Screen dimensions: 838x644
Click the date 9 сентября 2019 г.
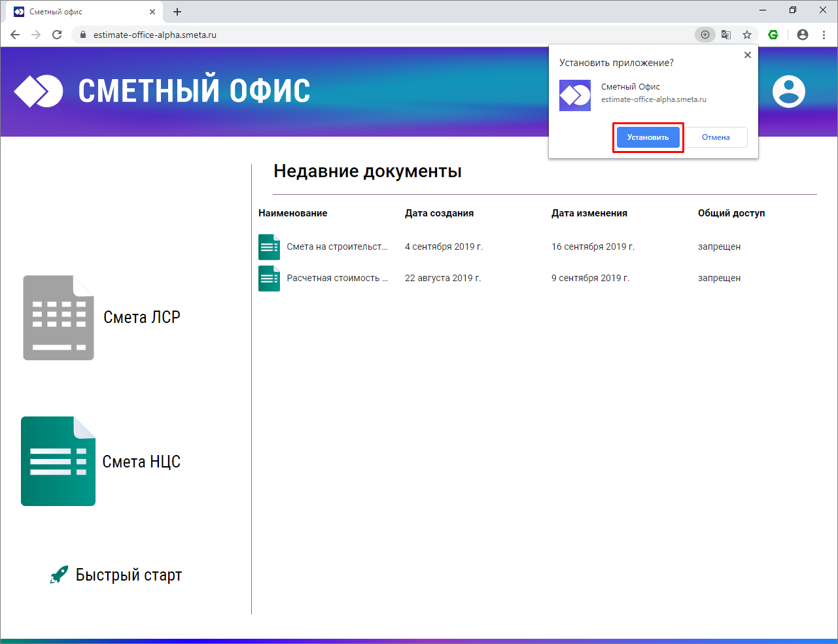click(x=590, y=279)
